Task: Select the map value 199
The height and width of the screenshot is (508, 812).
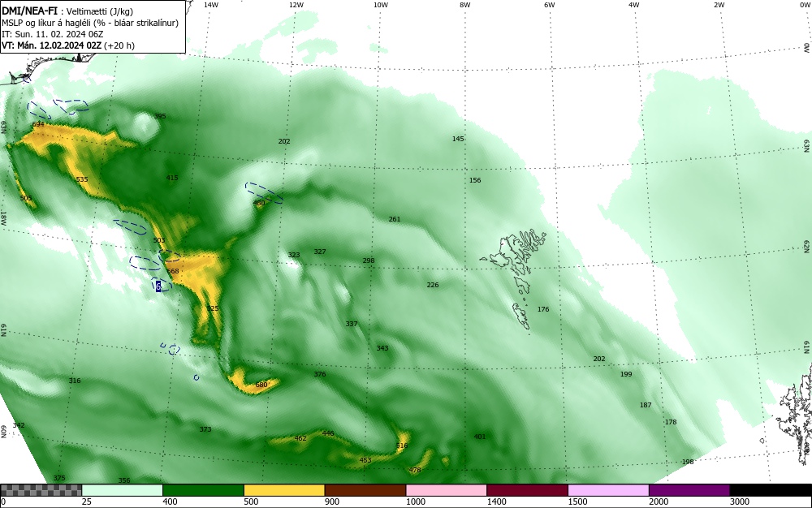Action: point(626,373)
